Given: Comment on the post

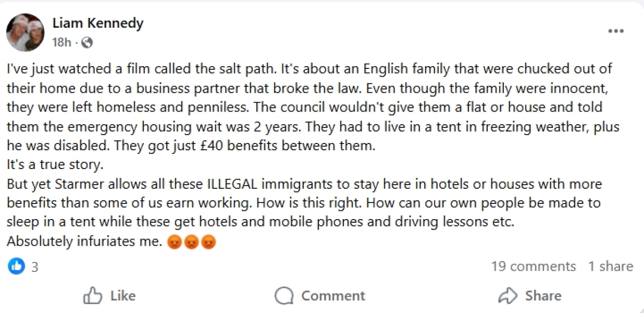Looking at the screenshot, I should click(x=319, y=295).
